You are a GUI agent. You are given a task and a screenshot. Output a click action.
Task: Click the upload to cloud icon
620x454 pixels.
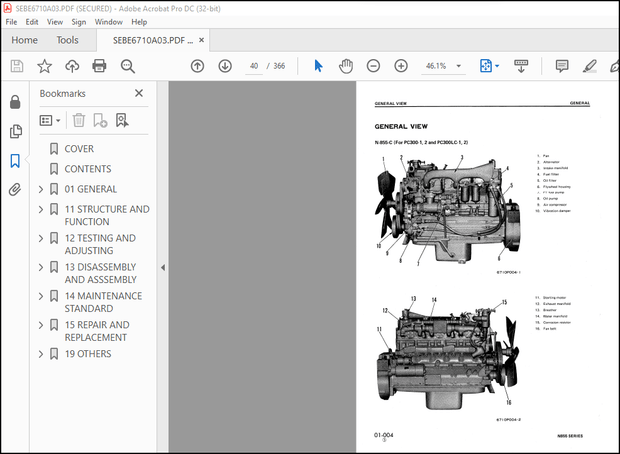pos(72,66)
